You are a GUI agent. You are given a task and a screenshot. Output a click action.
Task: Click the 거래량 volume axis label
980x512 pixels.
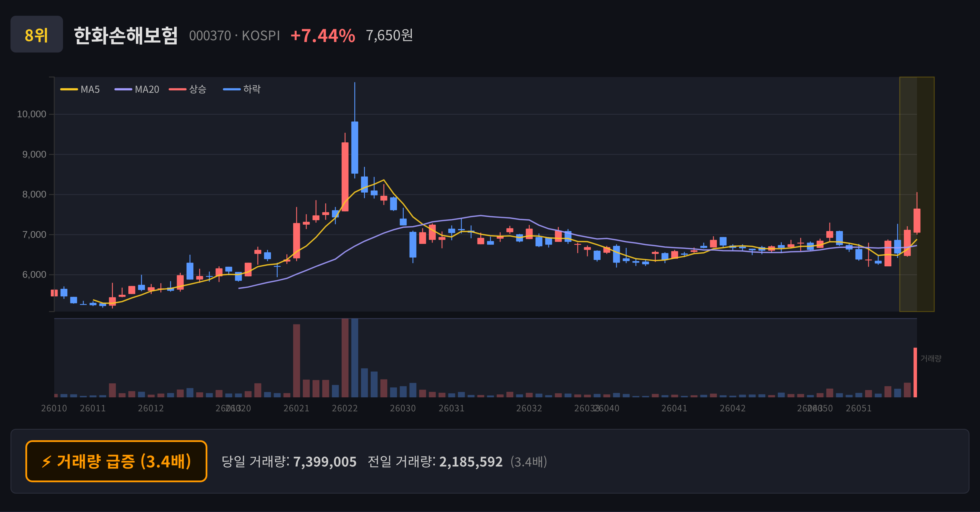click(x=930, y=358)
